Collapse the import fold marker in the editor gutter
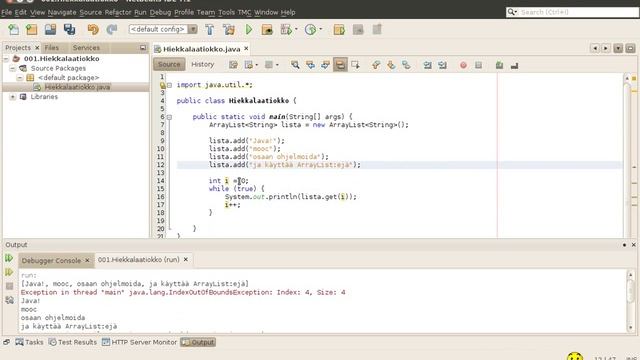This screenshot has height=360, width=640. (x=169, y=85)
